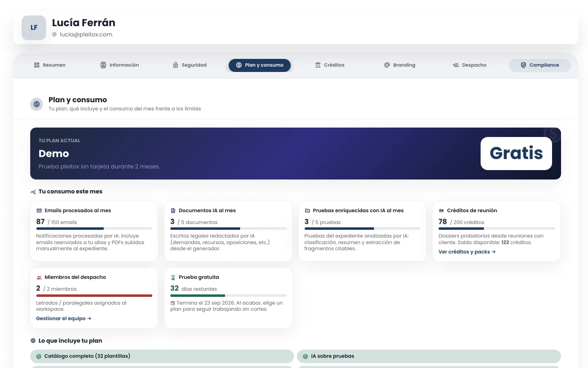Click the 87 / 150 emails value
The image size is (588, 368).
[57, 222]
